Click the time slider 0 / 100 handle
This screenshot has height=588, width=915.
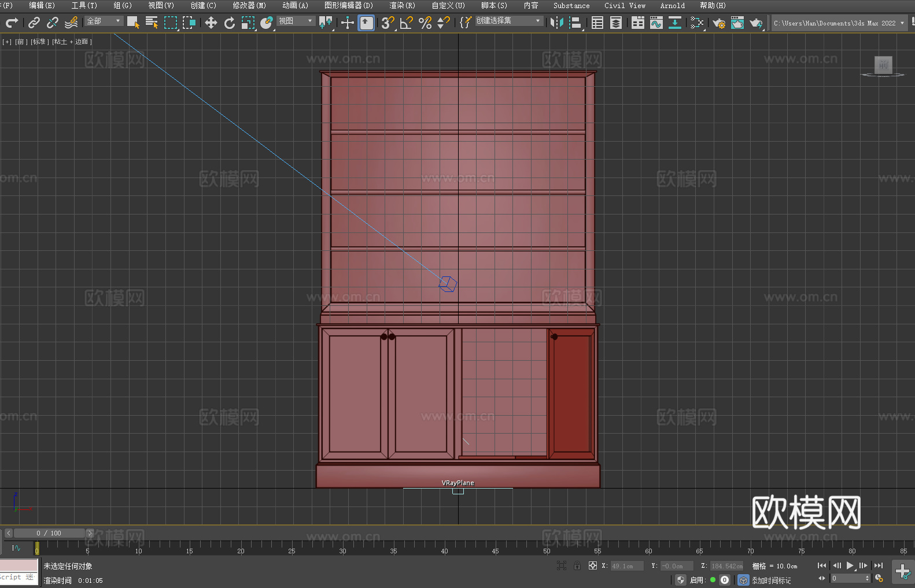pyautogui.click(x=49, y=533)
